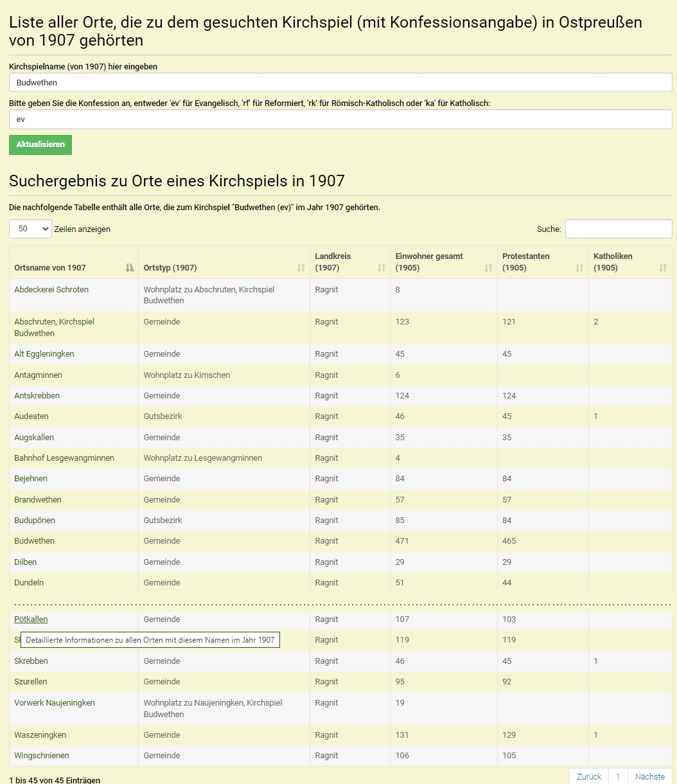This screenshot has width=677, height=784.
Task: Select page 1 in pagination
Action: (618, 776)
